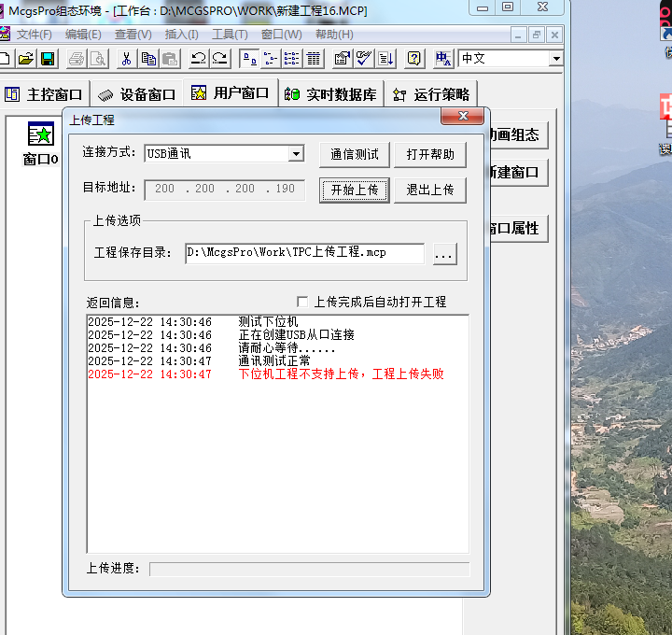Image resolution: width=672 pixels, height=635 pixels.
Task: Select the 窗口0 window icon
Action: pos(41,136)
